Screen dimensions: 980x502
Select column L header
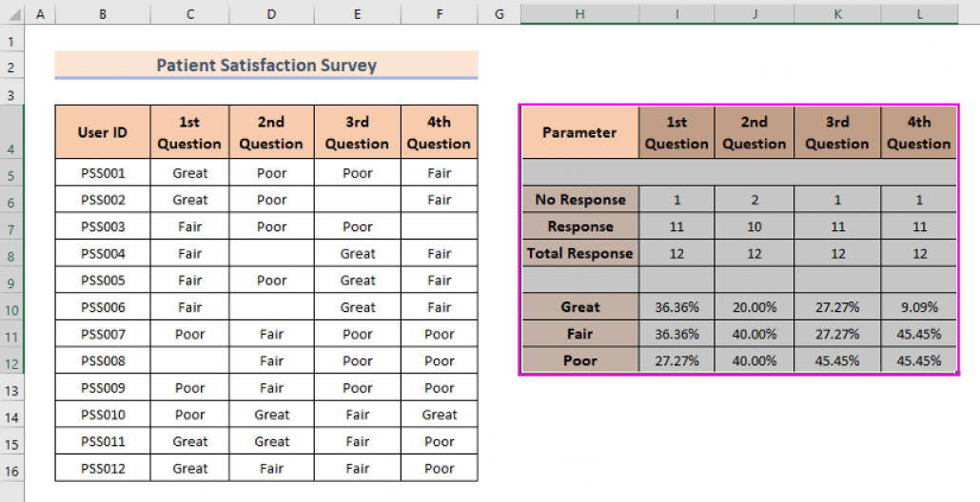coord(919,13)
